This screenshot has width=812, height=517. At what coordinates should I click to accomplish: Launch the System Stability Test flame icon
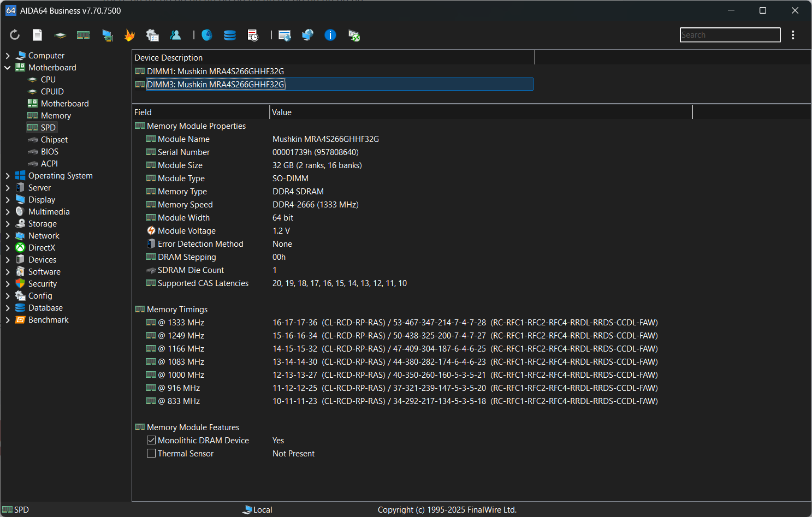pos(129,35)
